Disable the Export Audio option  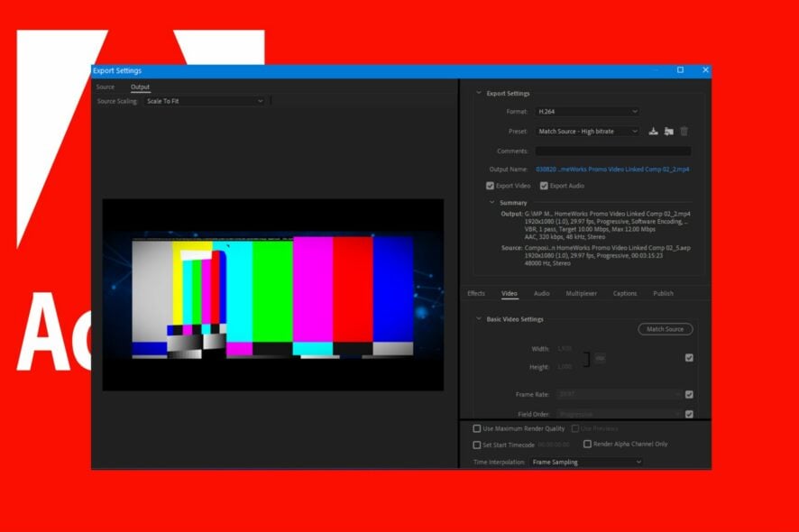543,185
